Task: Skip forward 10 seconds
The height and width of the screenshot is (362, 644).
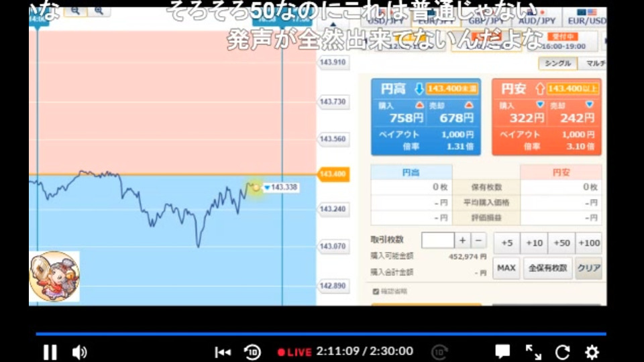Action: 439,352
